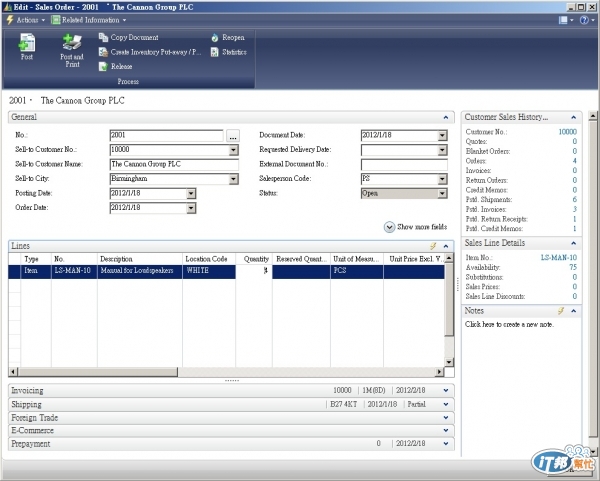Click the Item No. LS-MAN-10 link
The image size is (600, 481).
559,258
